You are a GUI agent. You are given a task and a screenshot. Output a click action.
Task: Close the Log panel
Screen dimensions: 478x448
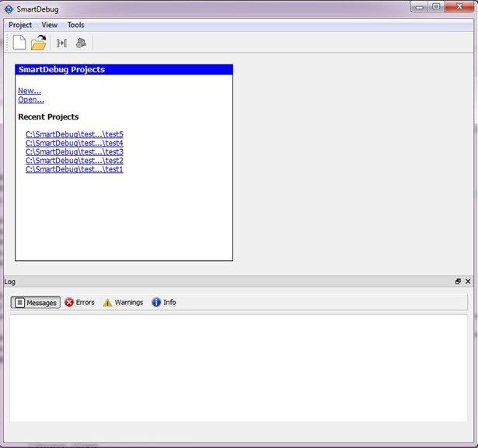468,282
